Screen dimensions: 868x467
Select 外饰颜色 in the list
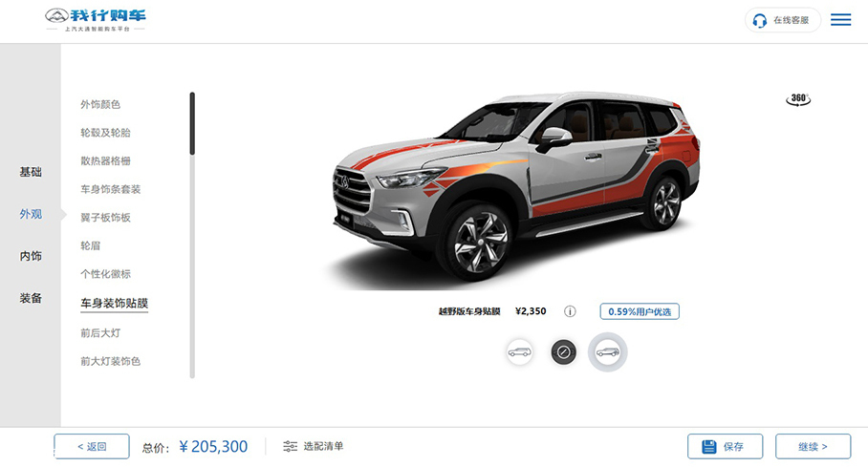(x=100, y=105)
